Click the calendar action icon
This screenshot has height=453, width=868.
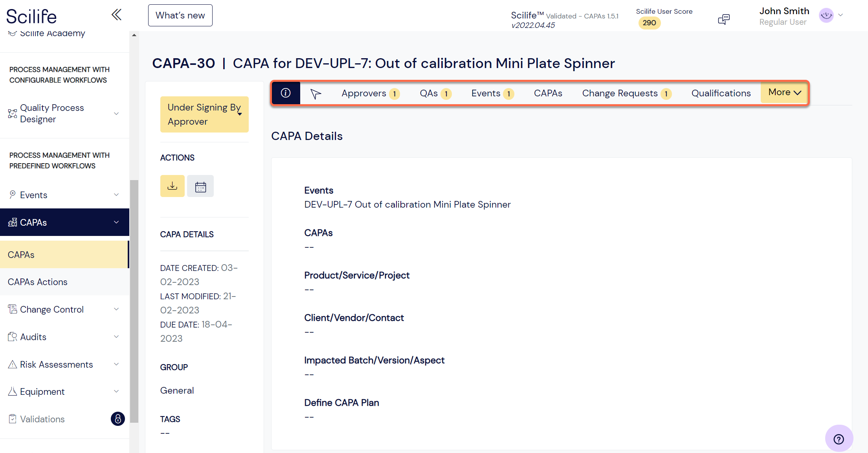[x=200, y=186]
